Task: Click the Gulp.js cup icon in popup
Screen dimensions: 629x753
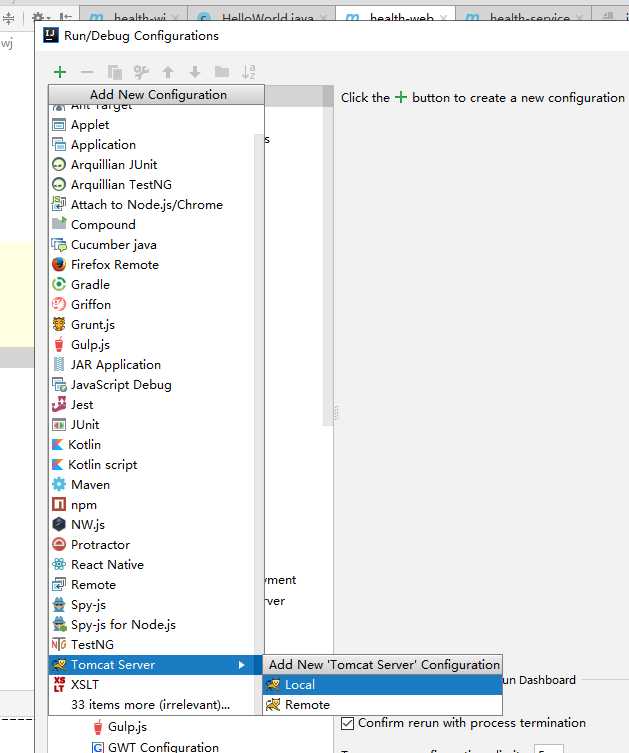Action: coord(59,345)
